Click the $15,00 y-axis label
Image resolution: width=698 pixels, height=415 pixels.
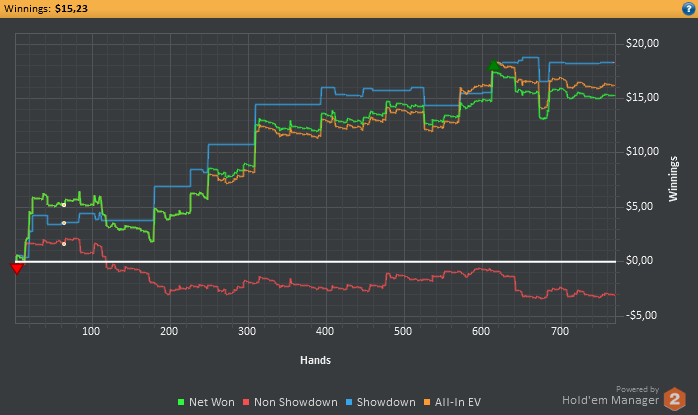tap(642, 98)
